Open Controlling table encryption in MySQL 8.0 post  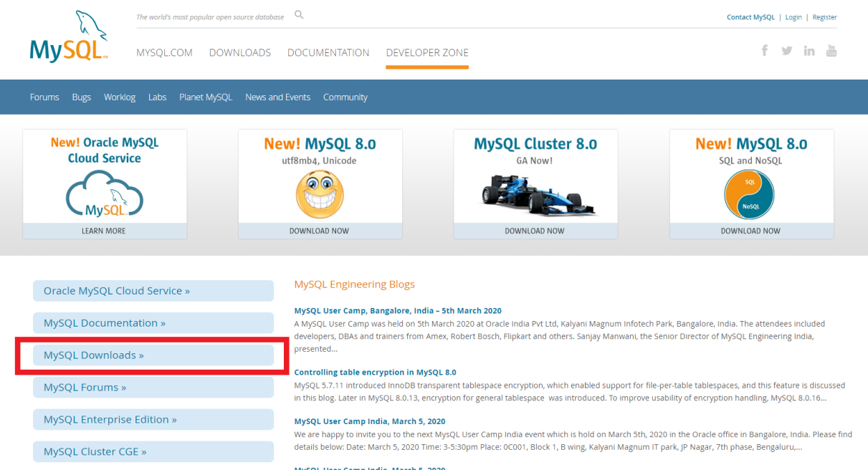coord(375,372)
